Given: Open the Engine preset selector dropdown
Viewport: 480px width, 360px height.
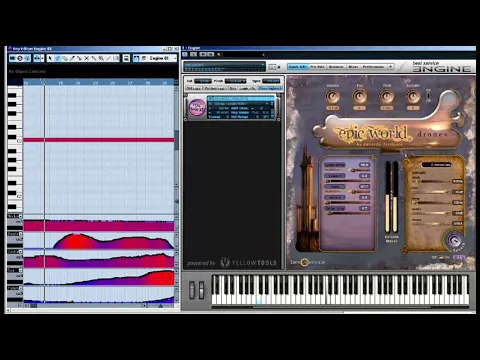Looking at the screenshot, I should tap(224, 65).
